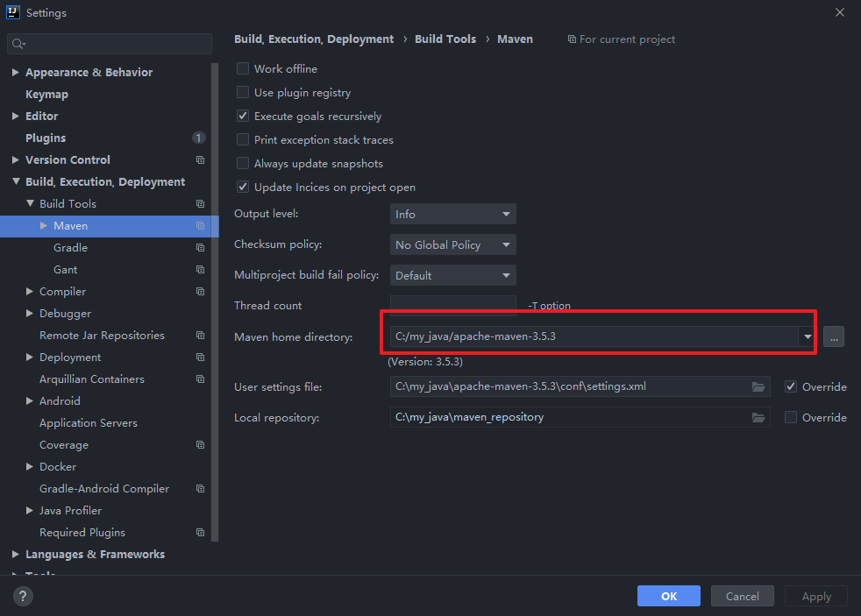This screenshot has width=861, height=616.
Task: Click the OK button
Action: tap(669, 596)
